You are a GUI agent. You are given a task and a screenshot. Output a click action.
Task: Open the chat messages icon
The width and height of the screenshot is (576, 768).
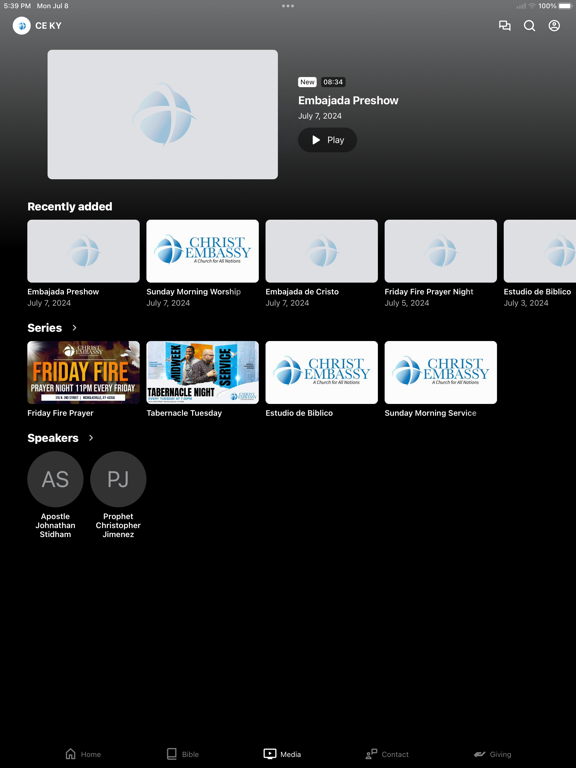tap(504, 25)
